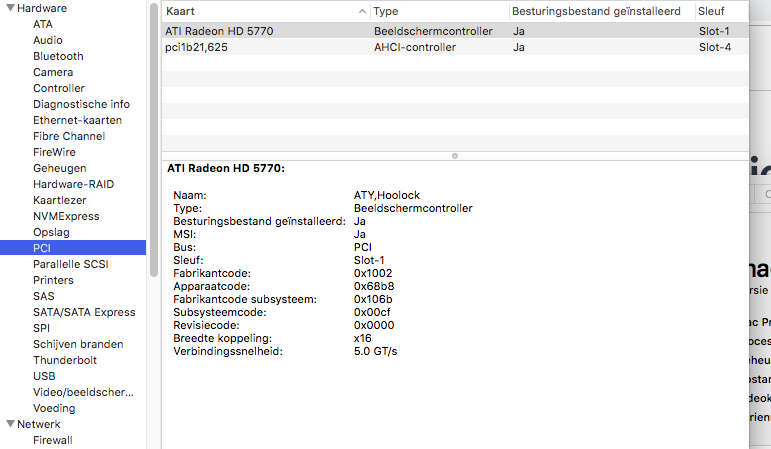Click Slot-4 in the table
771x449 pixels.
[714, 47]
